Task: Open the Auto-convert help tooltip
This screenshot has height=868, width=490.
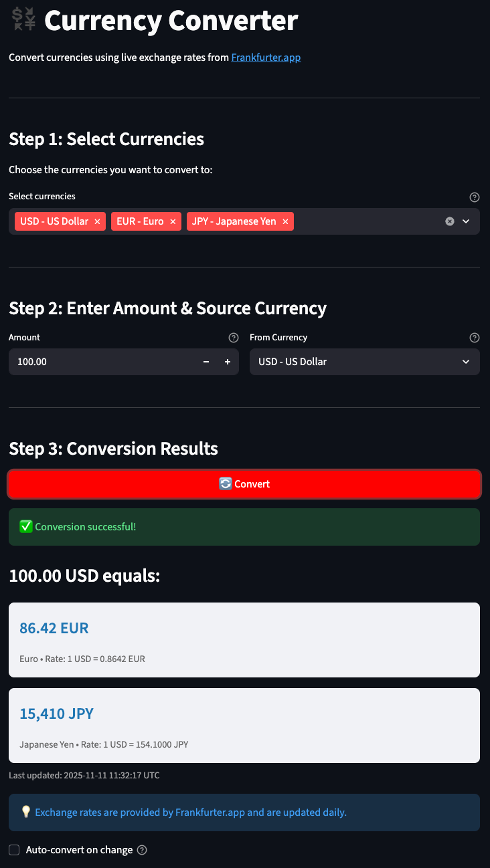Action: [141, 849]
